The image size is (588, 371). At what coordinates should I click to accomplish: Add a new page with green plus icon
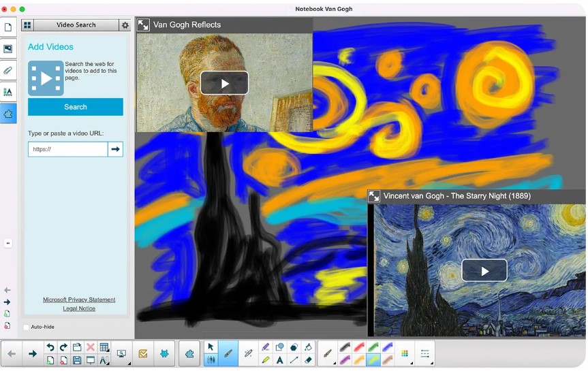(50, 361)
